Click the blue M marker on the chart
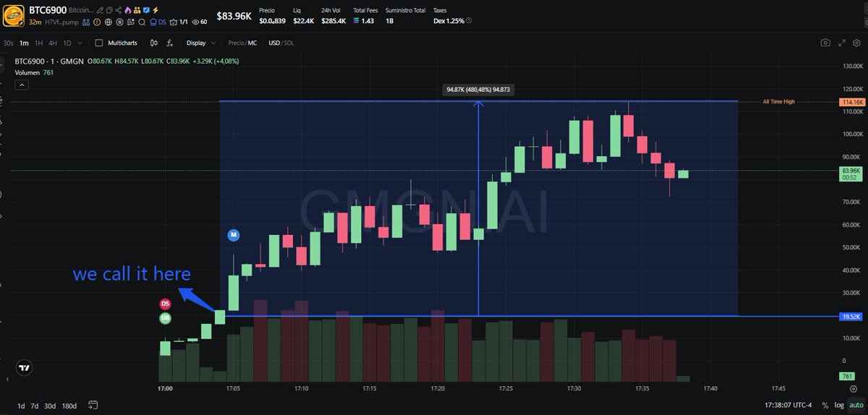This screenshot has height=415, width=868. 234,234
